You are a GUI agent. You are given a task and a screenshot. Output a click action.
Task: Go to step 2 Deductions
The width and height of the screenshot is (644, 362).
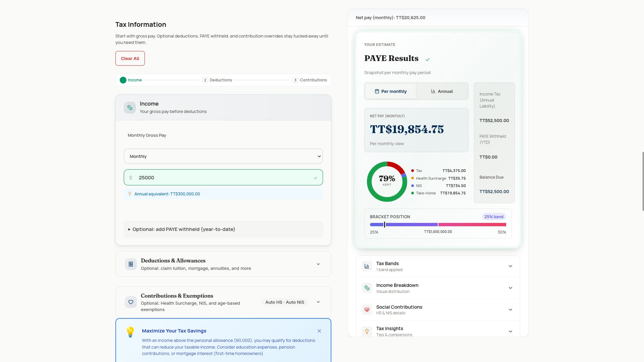[x=217, y=80]
